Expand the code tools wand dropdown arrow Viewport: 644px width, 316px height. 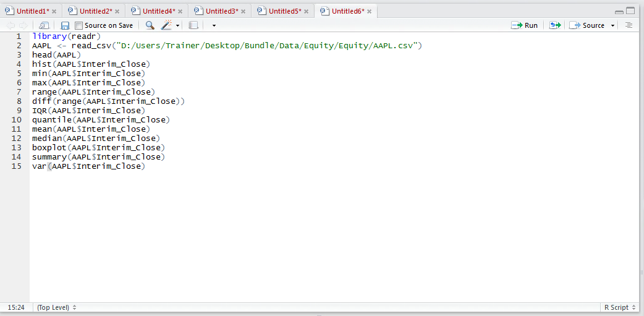point(177,25)
